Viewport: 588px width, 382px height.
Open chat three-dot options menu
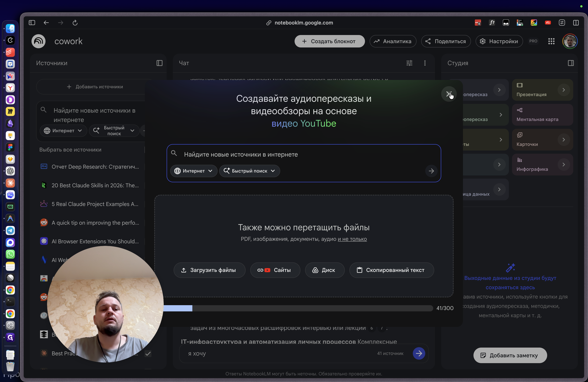tap(425, 63)
